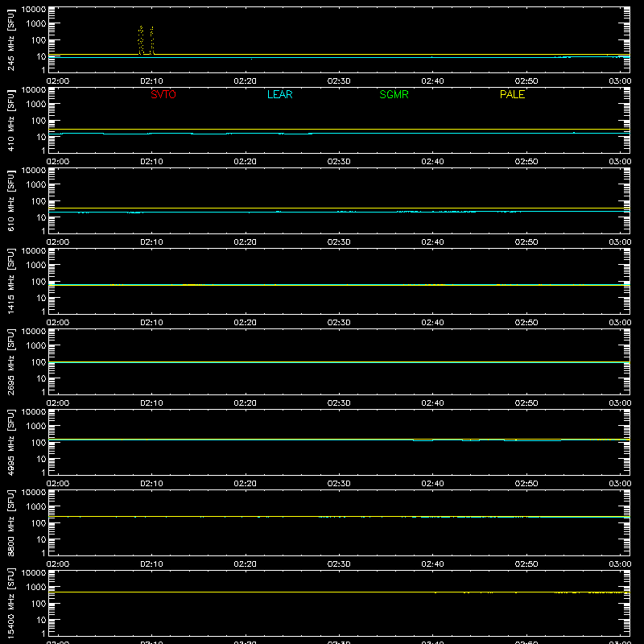
Task: Click the 02:40 time label below 610 MHz plot
Action: [432, 242]
